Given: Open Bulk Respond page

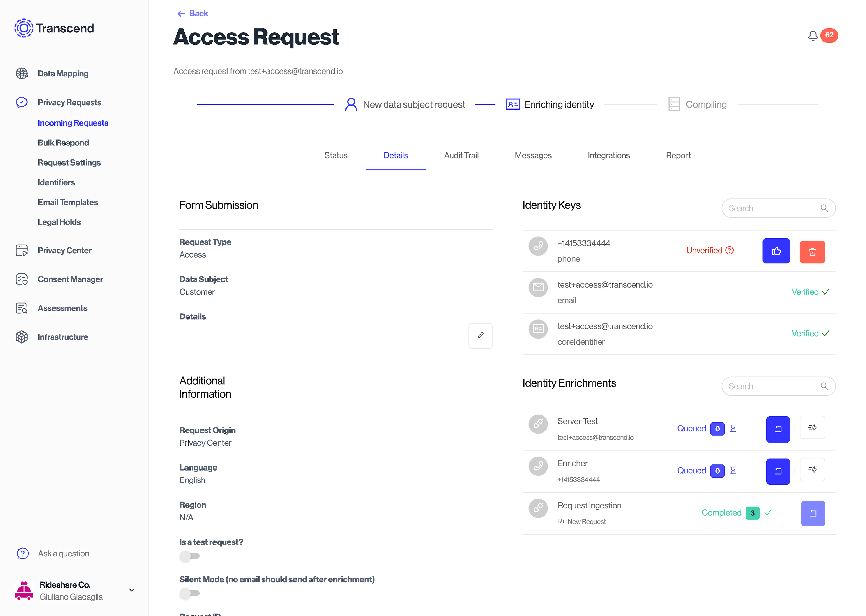Looking at the screenshot, I should [63, 143].
